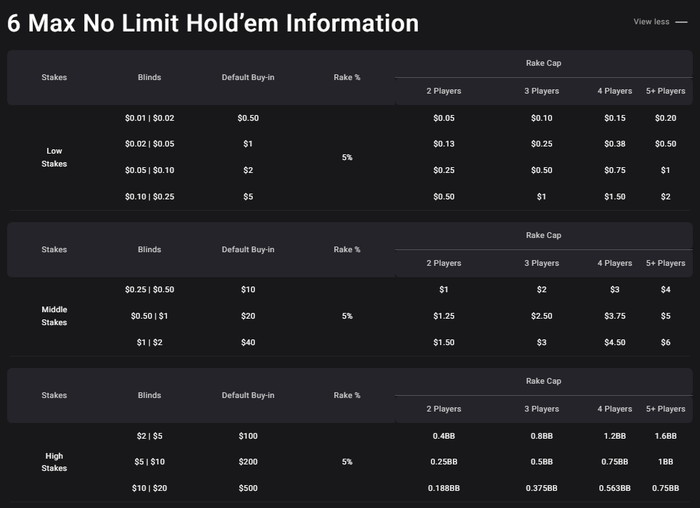This screenshot has height=508, width=700.
Task: Select the $500 default buy-in value
Action: click(248, 488)
